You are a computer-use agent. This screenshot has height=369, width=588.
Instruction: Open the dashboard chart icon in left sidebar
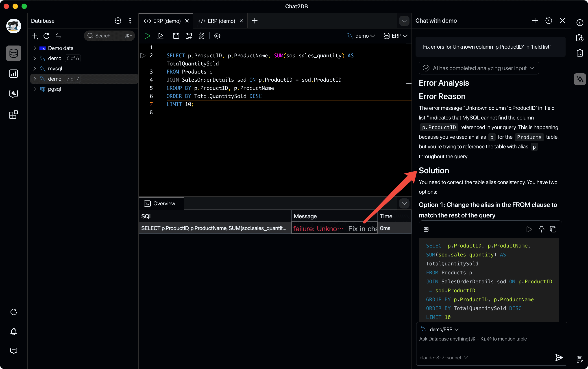[x=13, y=74]
